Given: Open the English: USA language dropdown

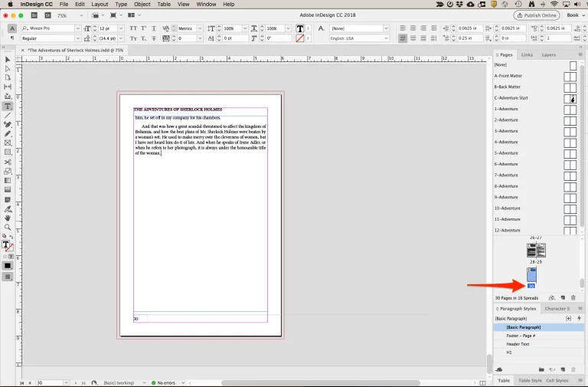Looking at the screenshot, I should tap(386, 38).
